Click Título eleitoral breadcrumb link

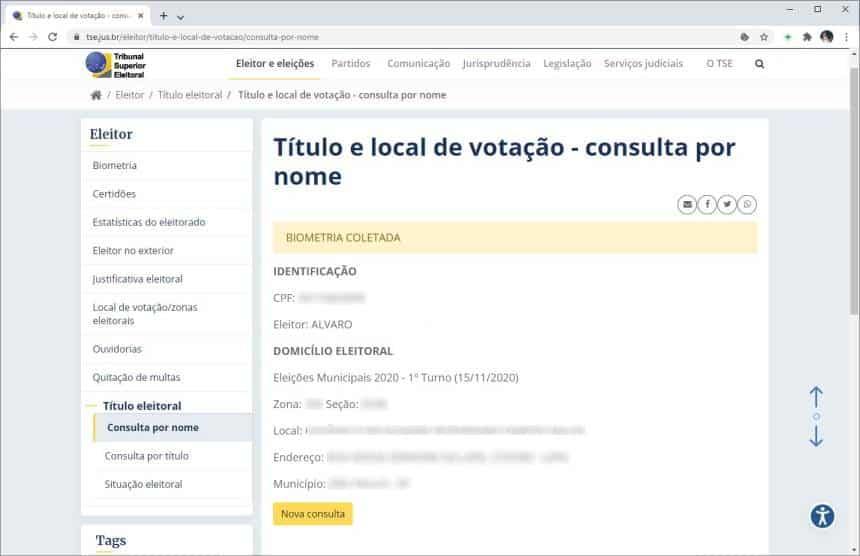tap(190, 95)
